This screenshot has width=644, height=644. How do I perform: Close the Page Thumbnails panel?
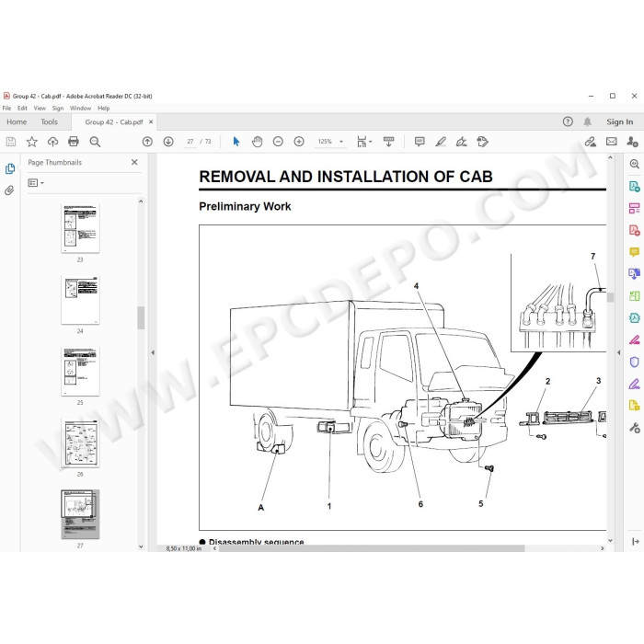pyautogui.click(x=134, y=162)
